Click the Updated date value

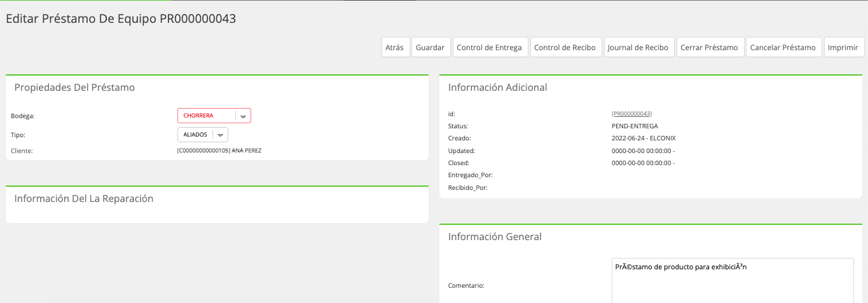point(643,151)
